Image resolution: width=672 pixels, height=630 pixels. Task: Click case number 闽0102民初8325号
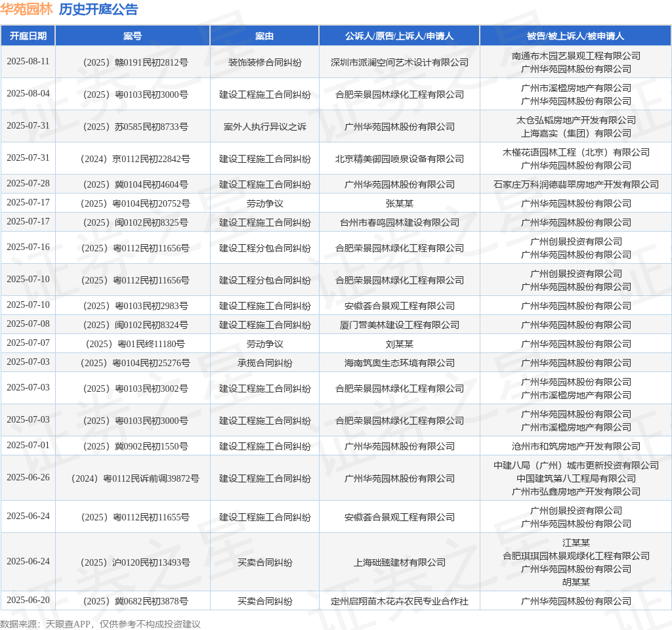coord(135,223)
